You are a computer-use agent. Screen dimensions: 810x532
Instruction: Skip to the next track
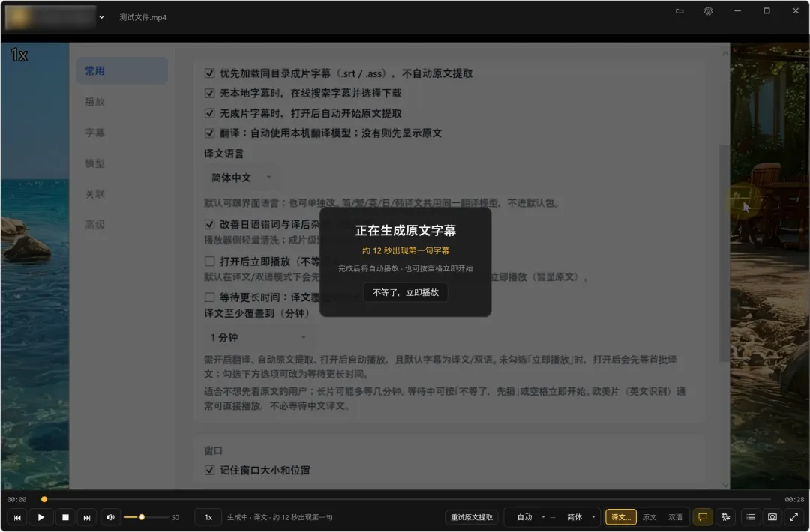[87, 517]
